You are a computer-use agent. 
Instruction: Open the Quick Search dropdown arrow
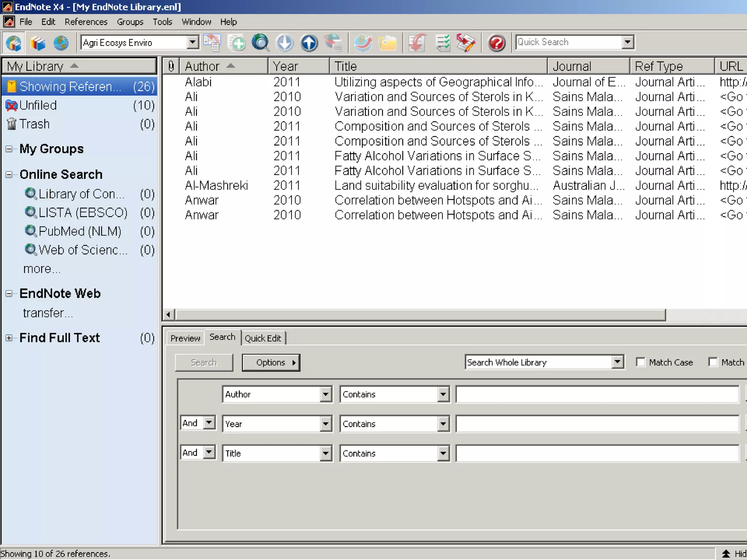pos(627,42)
